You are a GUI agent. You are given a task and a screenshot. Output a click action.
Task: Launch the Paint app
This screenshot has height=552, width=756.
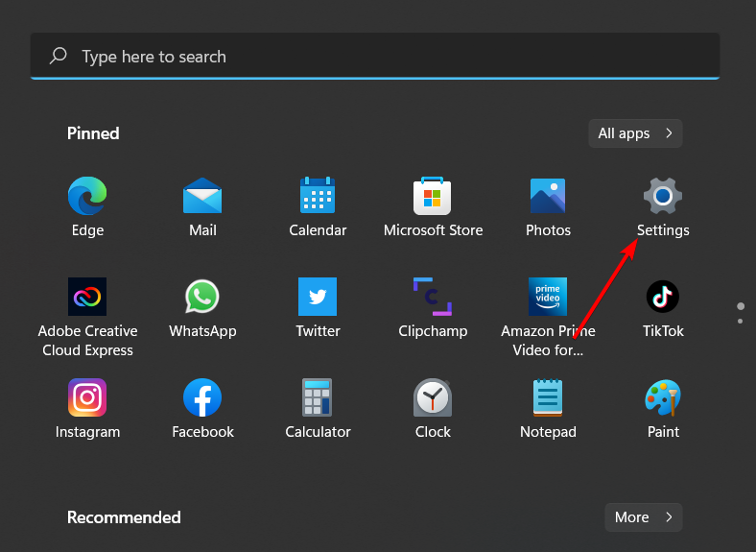coord(663,397)
